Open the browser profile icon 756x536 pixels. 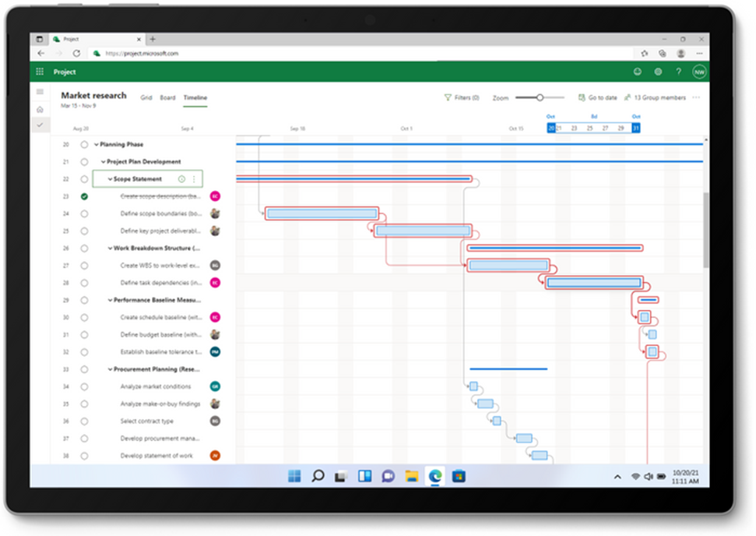coord(680,54)
